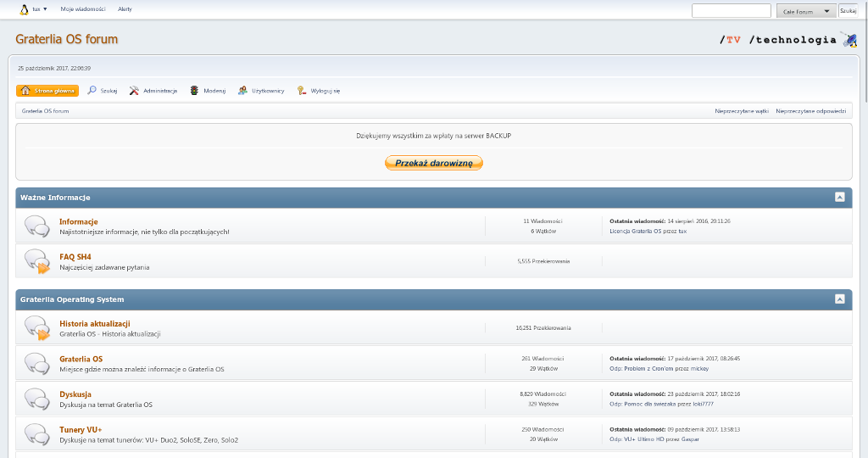Open user loki7777 profile link
The width and height of the screenshot is (868, 458).
point(703,405)
